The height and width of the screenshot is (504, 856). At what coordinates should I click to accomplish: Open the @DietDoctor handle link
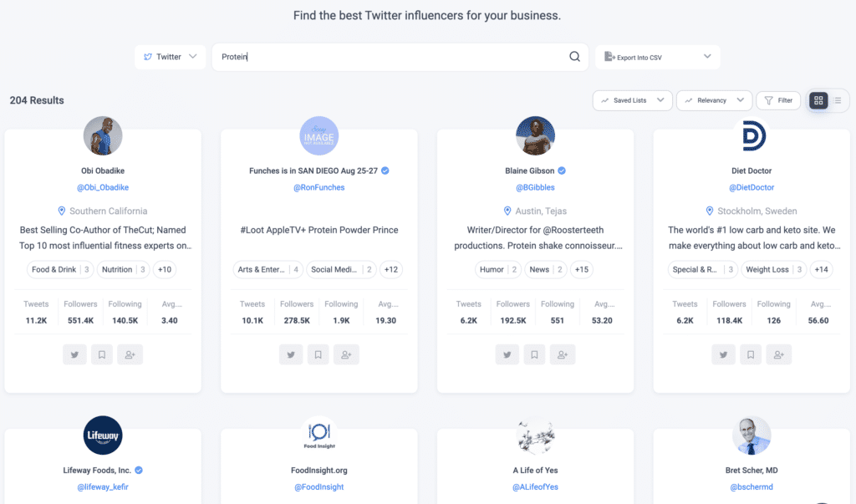[752, 187]
